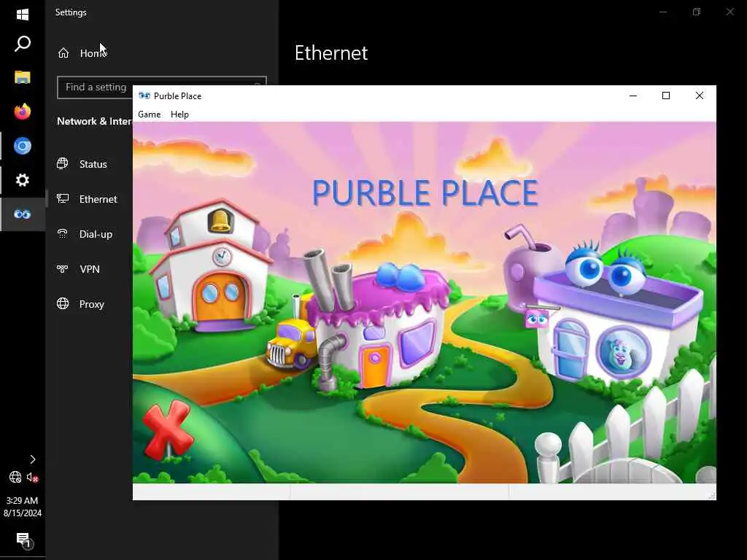The width and height of the screenshot is (747, 560).
Task: Minimize the Purble Place window
Action: click(633, 96)
